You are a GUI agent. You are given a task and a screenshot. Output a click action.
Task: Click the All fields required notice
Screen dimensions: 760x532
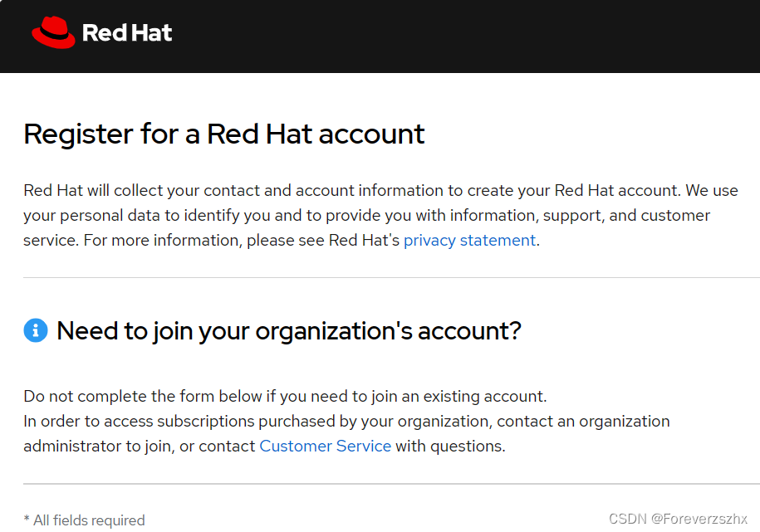click(84, 520)
